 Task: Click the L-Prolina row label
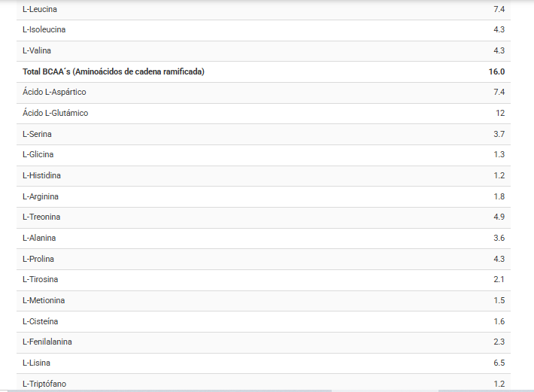tap(38, 259)
